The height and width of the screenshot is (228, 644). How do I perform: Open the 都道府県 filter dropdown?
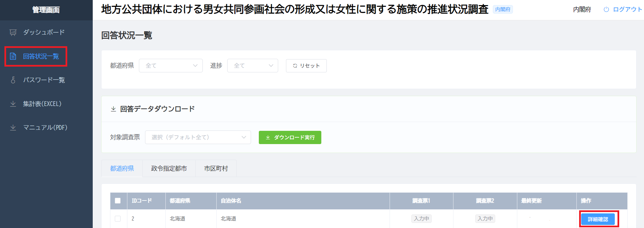click(171, 66)
